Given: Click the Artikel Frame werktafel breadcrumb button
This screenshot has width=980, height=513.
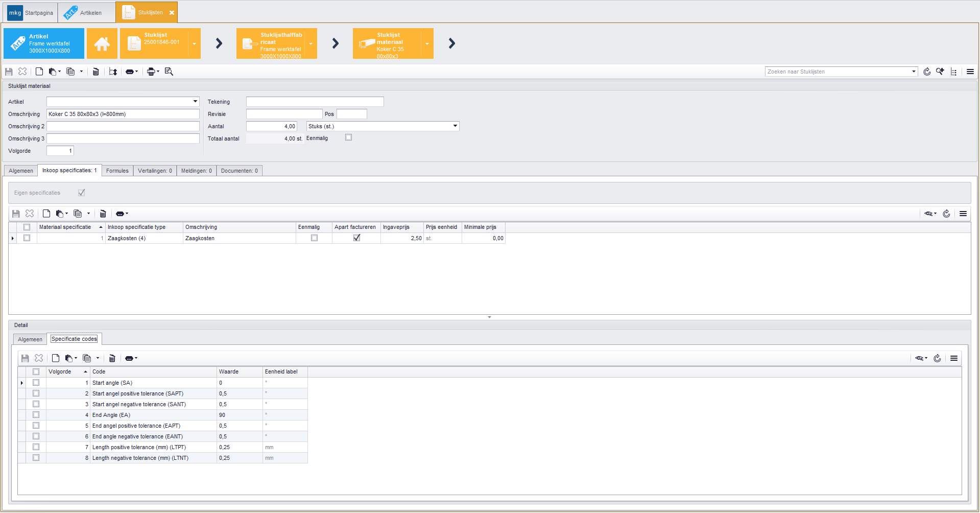Looking at the screenshot, I should pyautogui.click(x=44, y=43).
